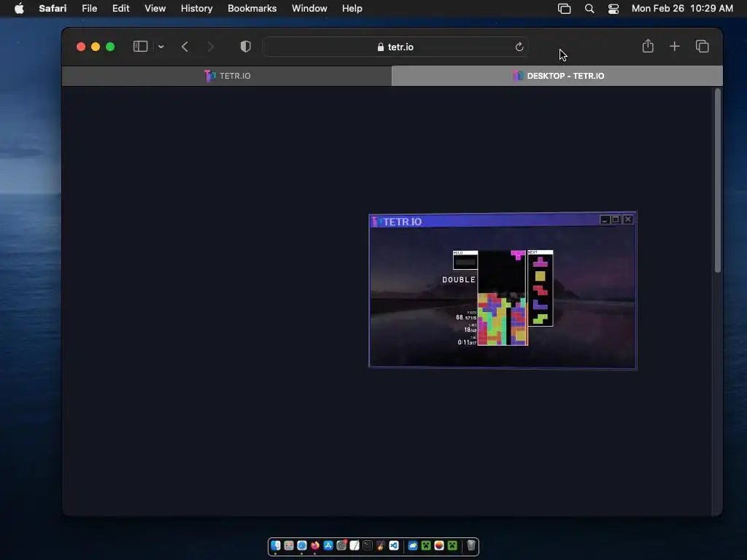Click the yellow O piece in NEXT queue
747x560 pixels.
[540, 276]
